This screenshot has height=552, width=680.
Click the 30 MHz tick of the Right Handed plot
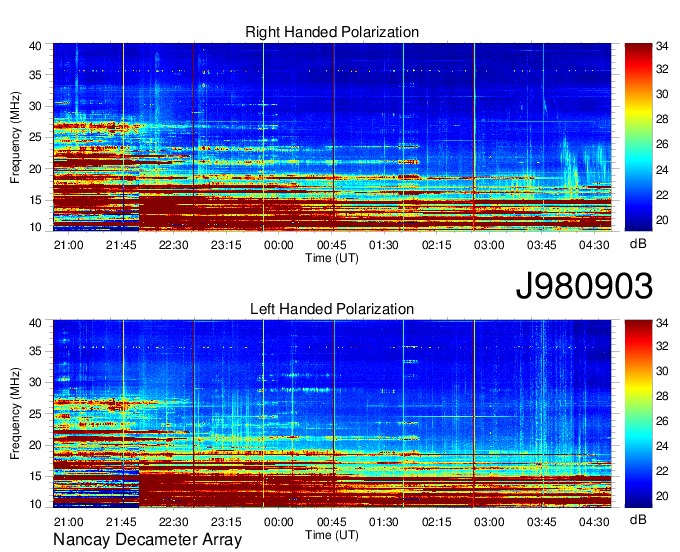point(35,106)
